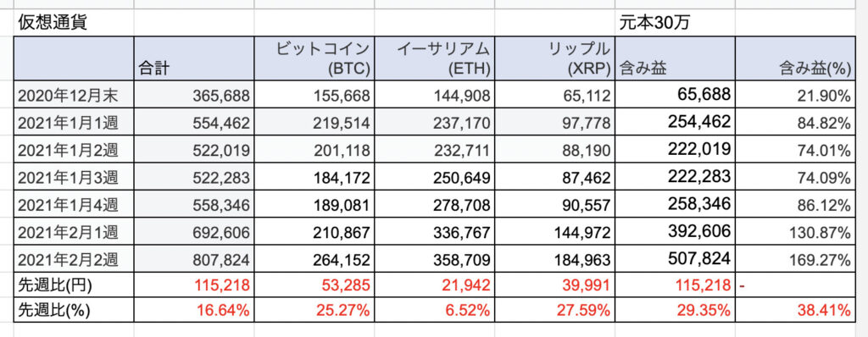The image size is (868, 337).
Task: Select the リップル (XRP) header cell
Action: pos(554,58)
